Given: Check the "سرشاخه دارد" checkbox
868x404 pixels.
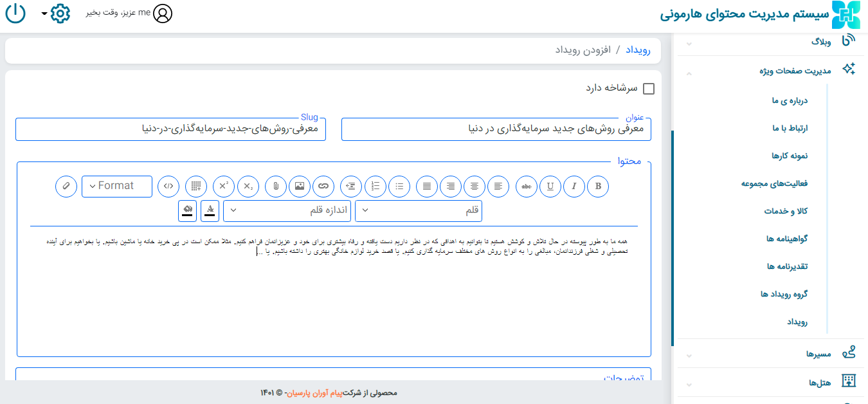Looking at the screenshot, I should [x=649, y=89].
